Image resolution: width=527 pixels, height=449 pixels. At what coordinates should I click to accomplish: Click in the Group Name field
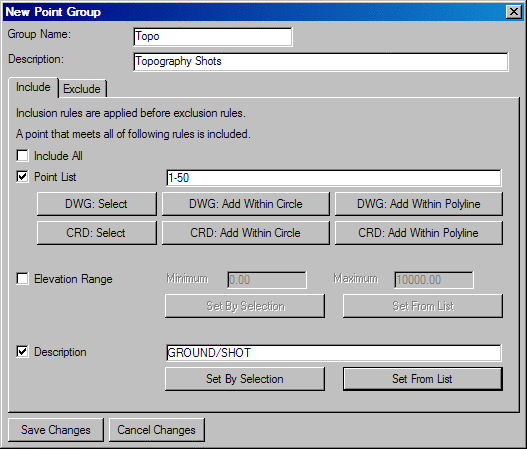213,37
